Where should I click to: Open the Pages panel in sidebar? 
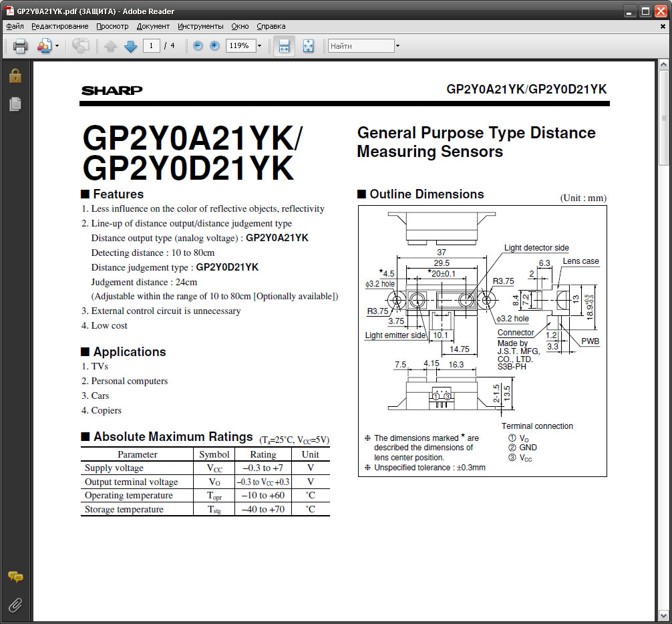click(15, 104)
